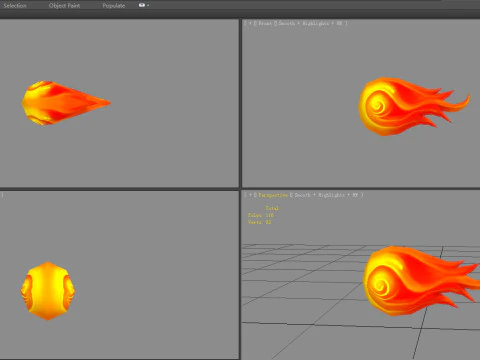
Task: Open the dropdown arrow beside the ribbon toggle
Action: click(148, 5)
